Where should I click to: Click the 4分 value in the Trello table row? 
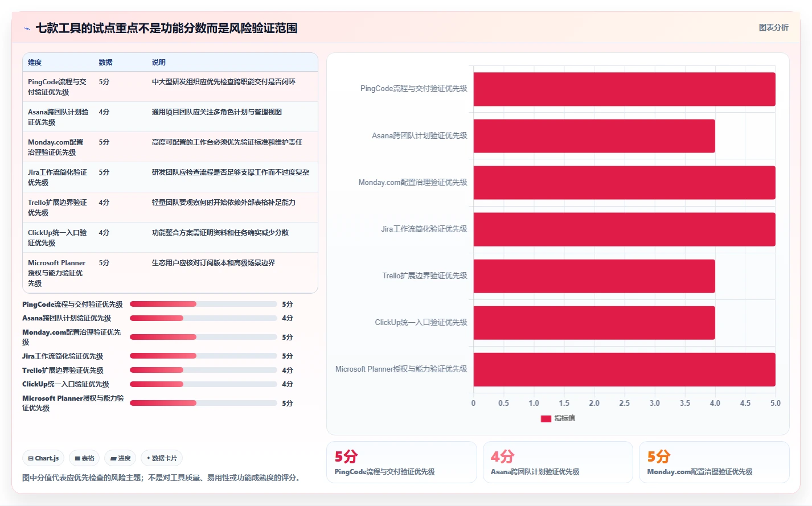(x=104, y=203)
